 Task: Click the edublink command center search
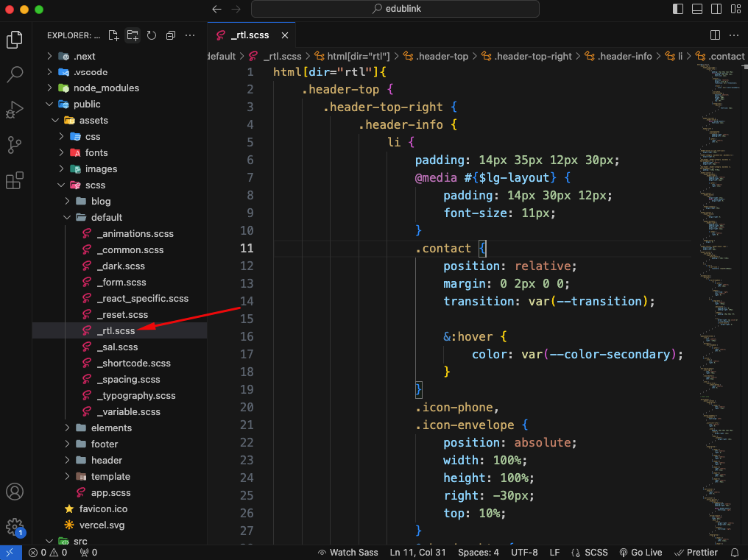point(395,9)
